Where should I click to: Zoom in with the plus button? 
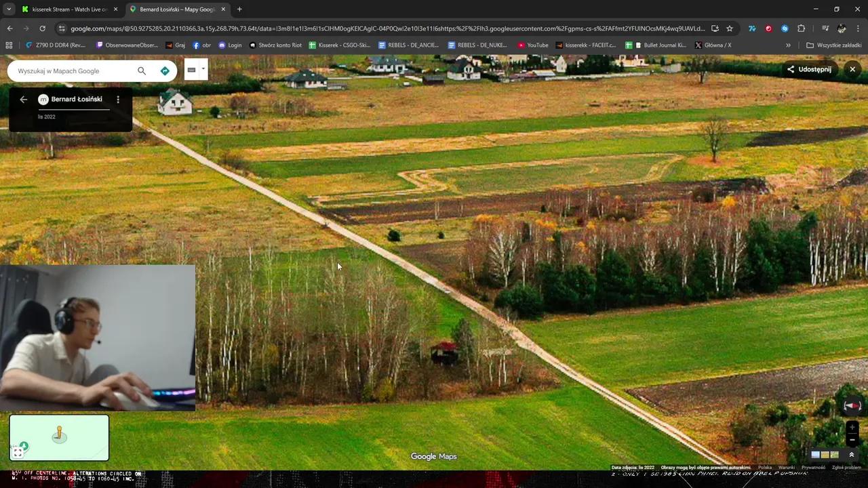pyautogui.click(x=852, y=428)
